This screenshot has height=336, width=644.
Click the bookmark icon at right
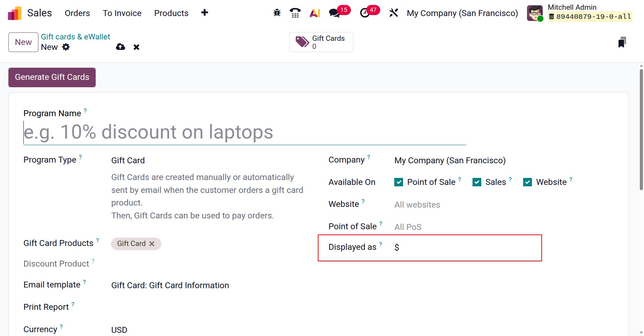[622, 42]
